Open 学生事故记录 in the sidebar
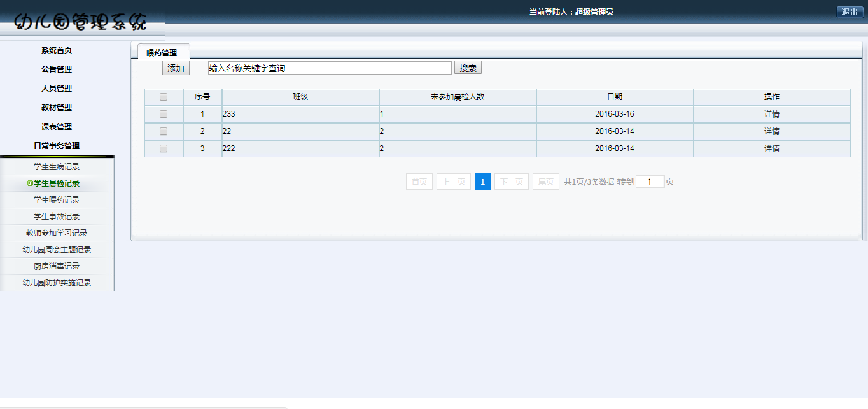 coord(57,217)
